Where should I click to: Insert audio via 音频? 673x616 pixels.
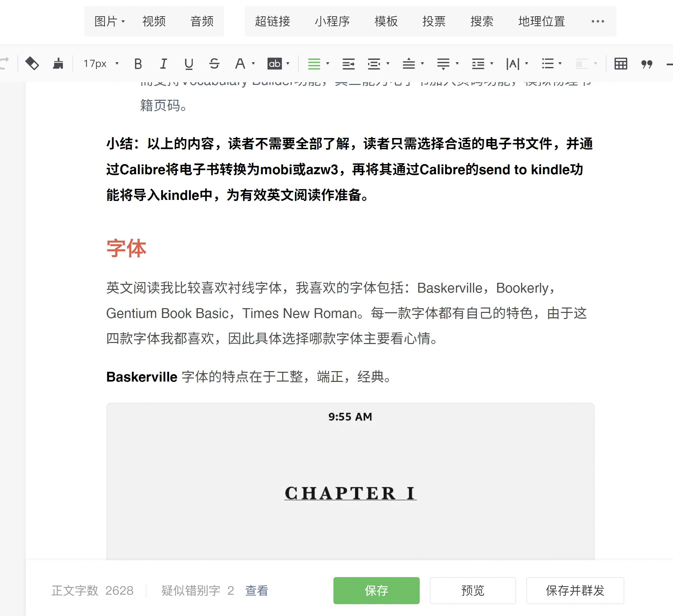tap(202, 21)
